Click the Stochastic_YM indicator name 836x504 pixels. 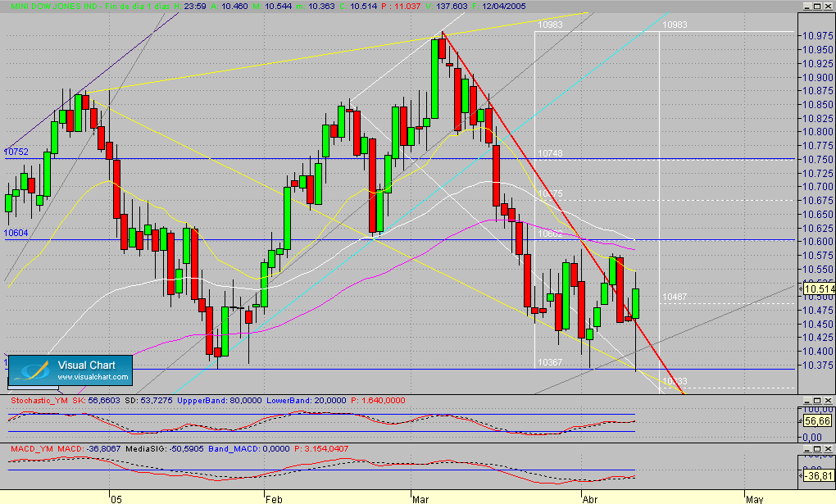[x=39, y=401]
